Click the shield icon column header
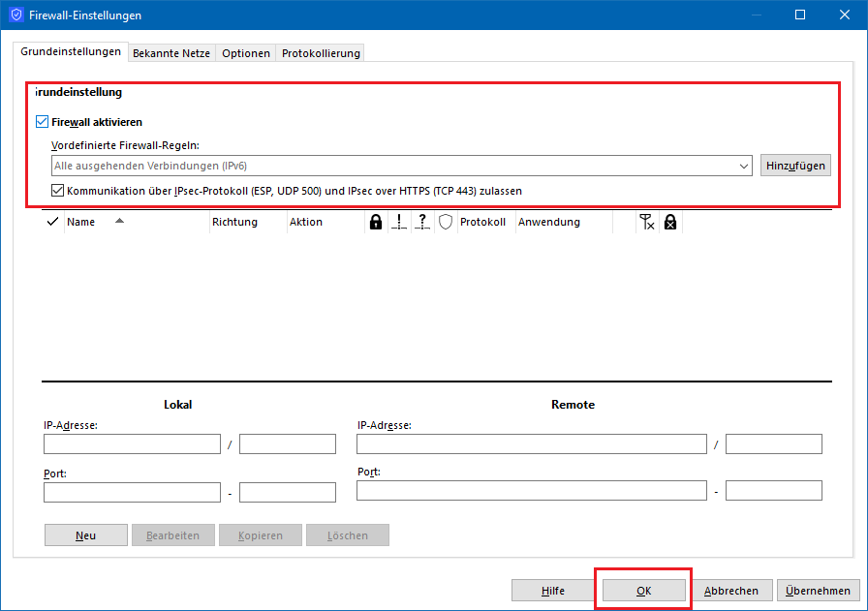The image size is (868, 611). click(446, 222)
